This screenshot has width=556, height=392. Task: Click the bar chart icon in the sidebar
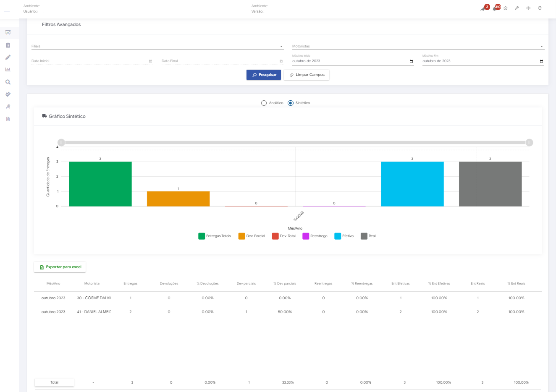8,70
